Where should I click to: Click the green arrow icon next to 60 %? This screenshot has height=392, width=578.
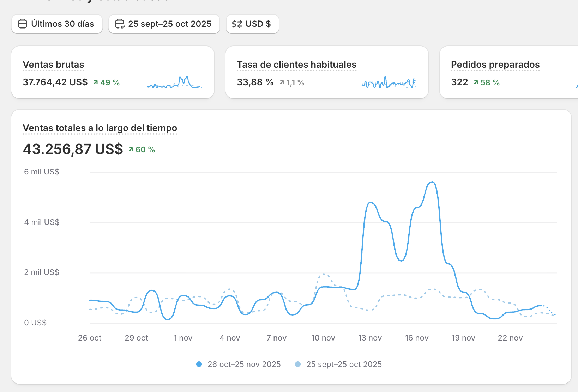pos(131,149)
